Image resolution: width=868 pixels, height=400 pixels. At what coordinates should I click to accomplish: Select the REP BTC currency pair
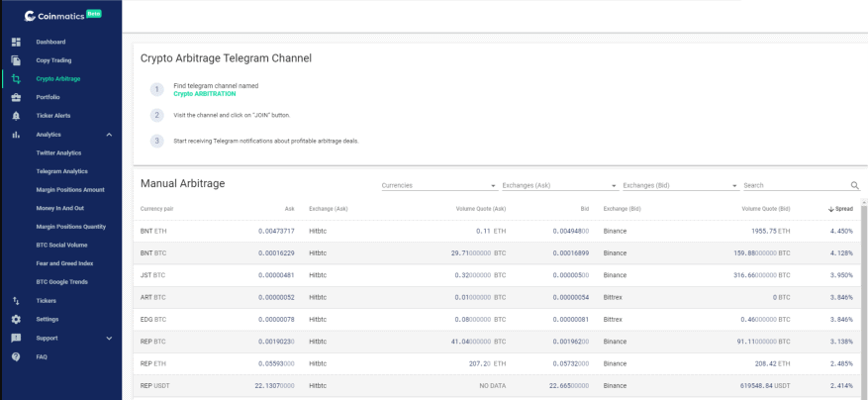[153, 342]
